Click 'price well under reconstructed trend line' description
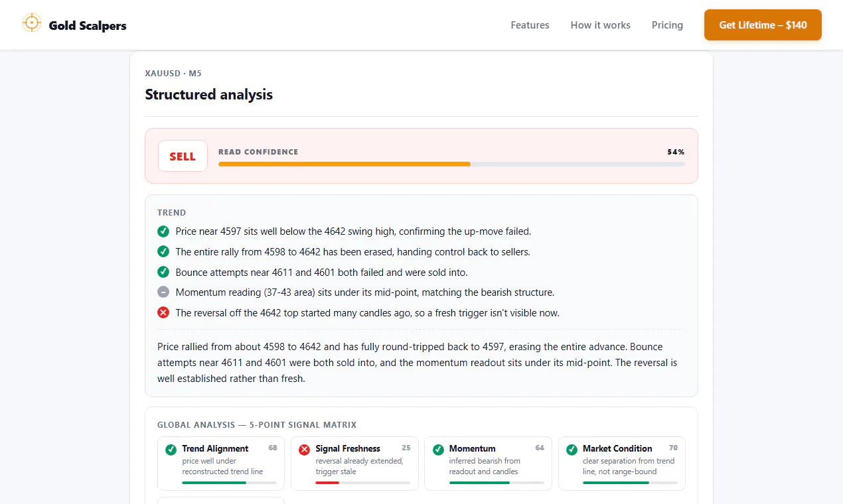 (x=222, y=466)
